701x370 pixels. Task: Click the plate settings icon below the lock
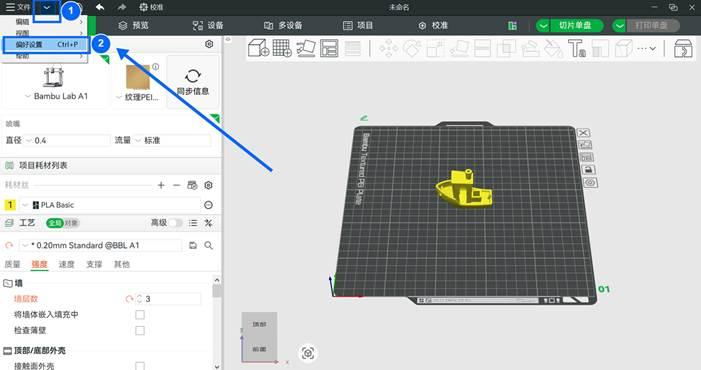click(x=591, y=183)
